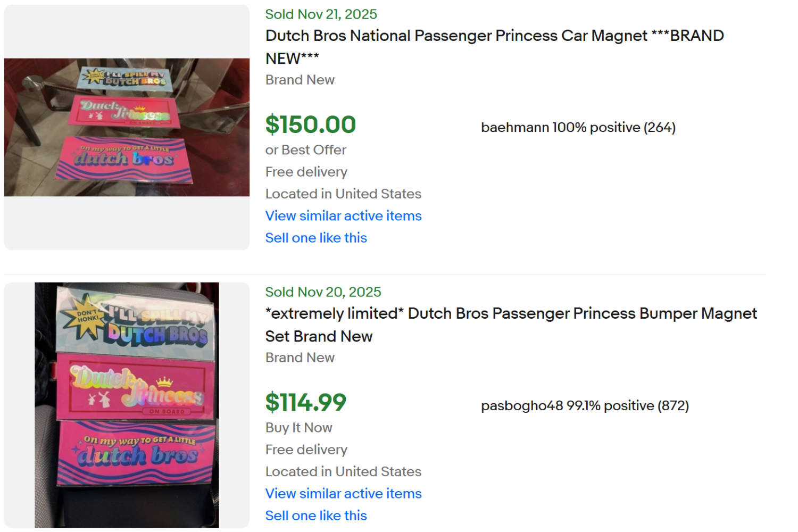Select Free delivery text on the first listing
Screen dimensions: 798x532
(306, 172)
